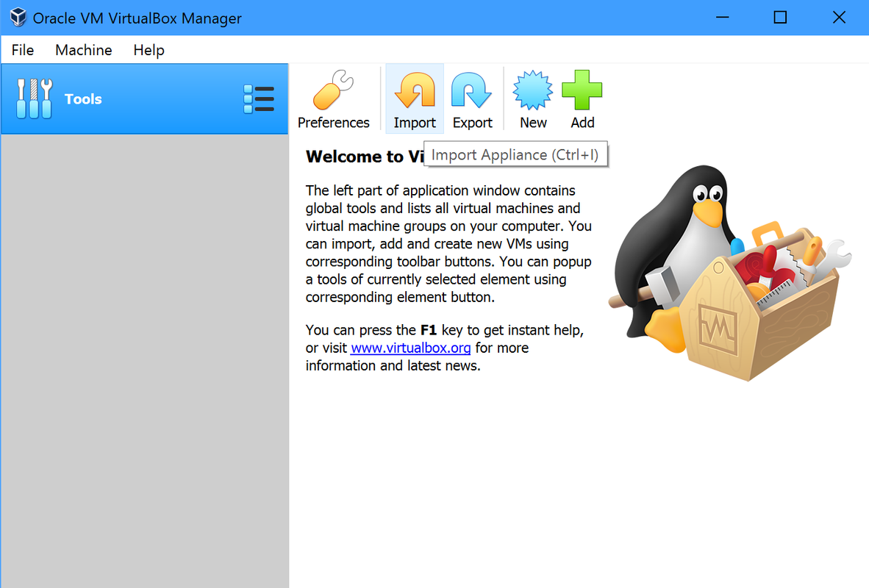Image resolution: width=869 pixels, height=588 pixels.
Task: Select the Tools screwdriver icon in sidebar
Action: click(35, 98)
